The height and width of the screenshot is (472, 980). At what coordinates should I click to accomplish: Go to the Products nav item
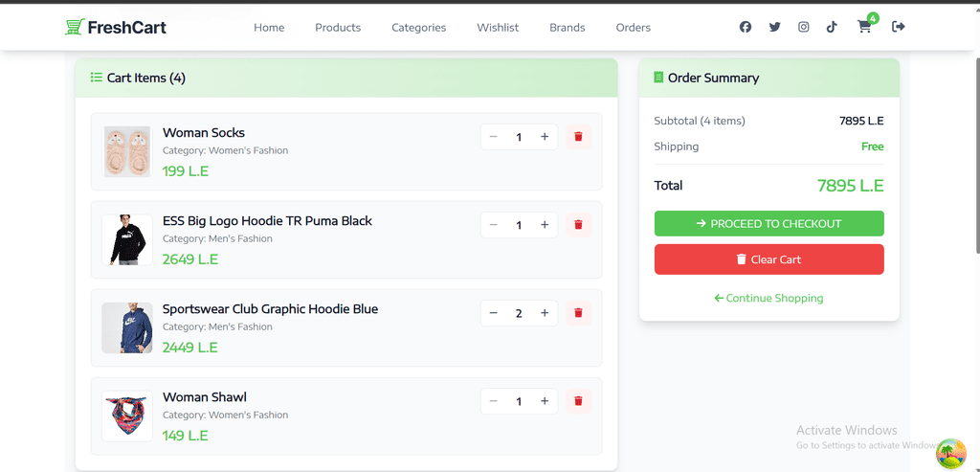coord(338,28)
